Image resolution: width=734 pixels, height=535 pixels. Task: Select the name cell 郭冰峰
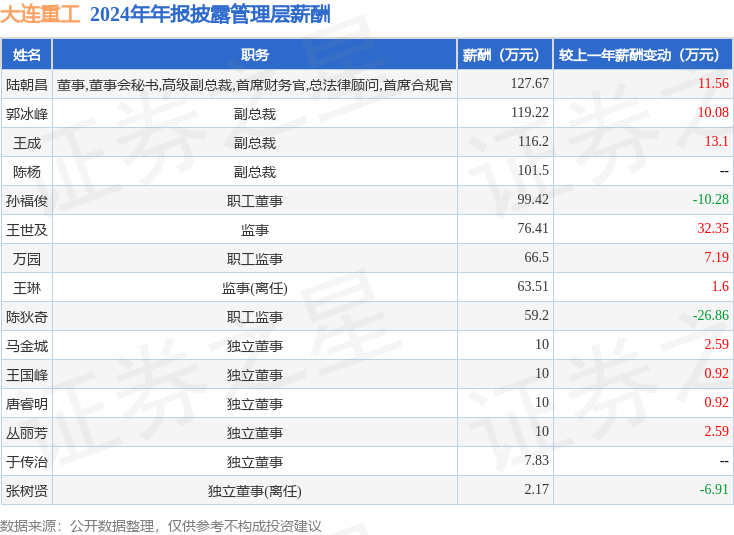pos(27,114)
